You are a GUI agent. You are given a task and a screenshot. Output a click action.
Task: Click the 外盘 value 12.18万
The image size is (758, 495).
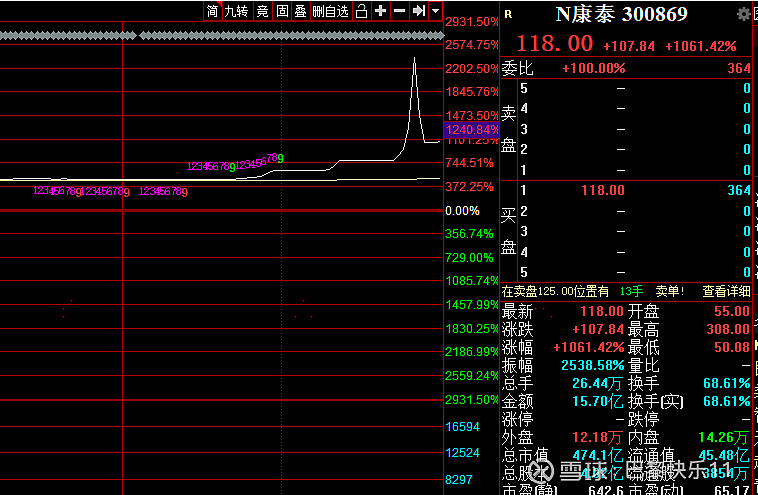click(x=597, y=438)
